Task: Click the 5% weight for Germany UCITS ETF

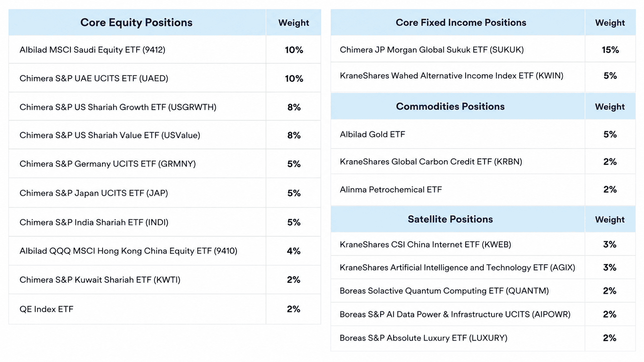Action: tap(294, 164)
